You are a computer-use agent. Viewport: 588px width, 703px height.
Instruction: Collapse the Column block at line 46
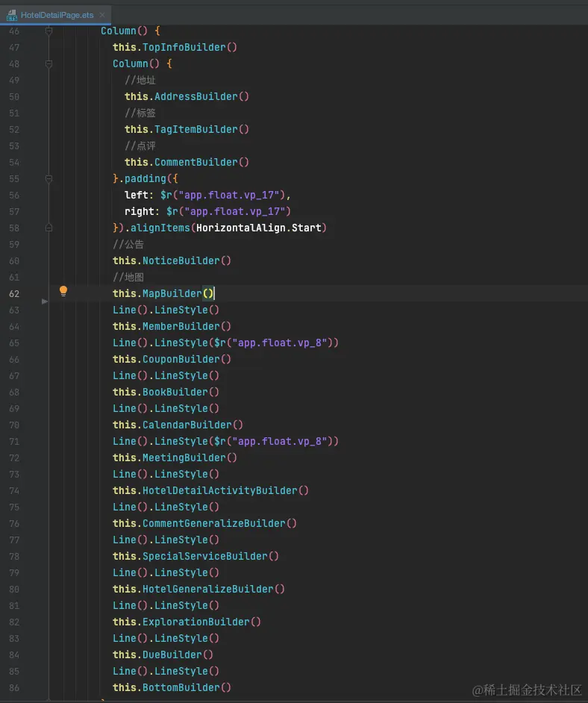[x=49, y=31]
